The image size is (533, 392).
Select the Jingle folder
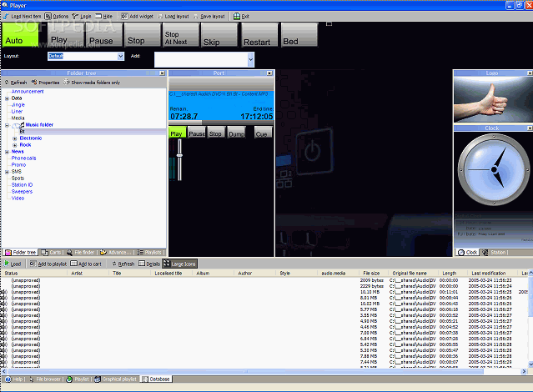18,105
